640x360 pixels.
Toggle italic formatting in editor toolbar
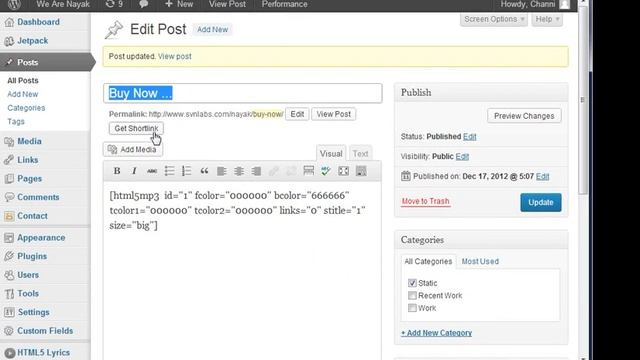tap(134, 171)
